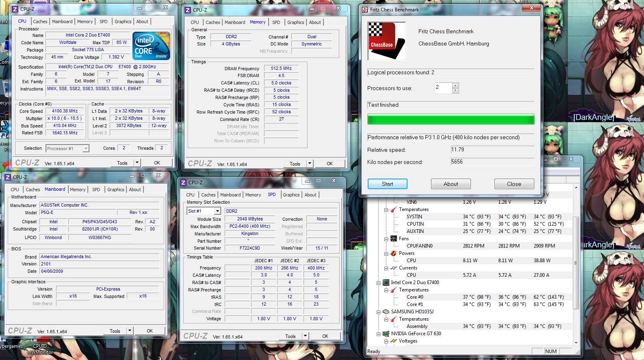Collapse the Intel Core 2 Duo E7400 node

point(378,283)
